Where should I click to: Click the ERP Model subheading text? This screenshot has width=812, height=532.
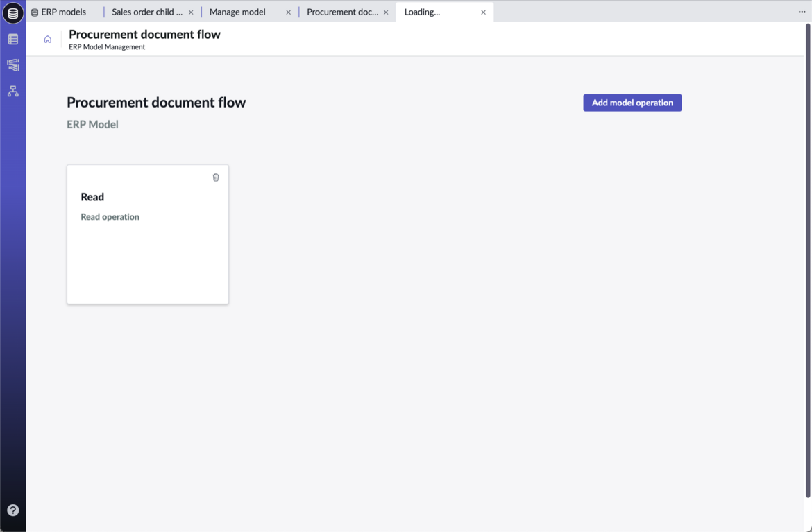(x=92, y=124)
